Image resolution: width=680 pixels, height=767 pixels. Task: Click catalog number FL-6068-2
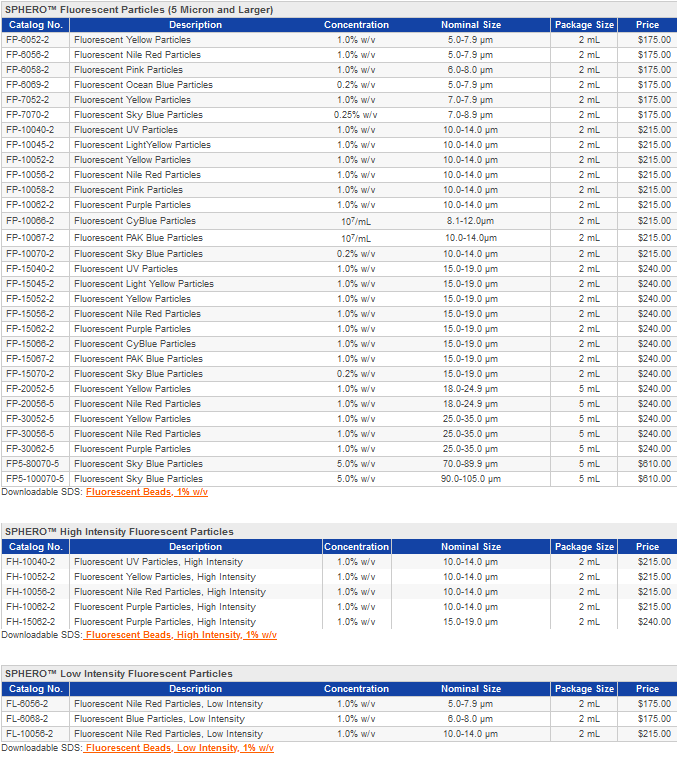pyautogui.click(x=27, y=719)
